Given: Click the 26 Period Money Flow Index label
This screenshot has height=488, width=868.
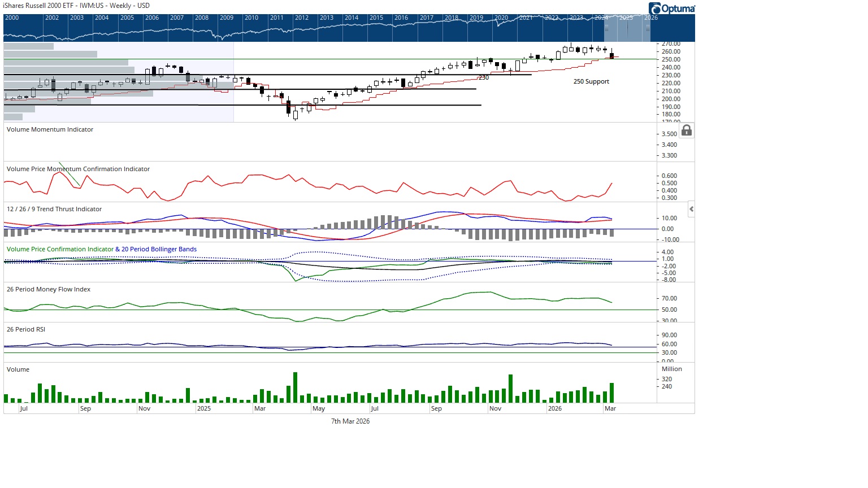Looking at the screenshot, I should click(49, 289).
